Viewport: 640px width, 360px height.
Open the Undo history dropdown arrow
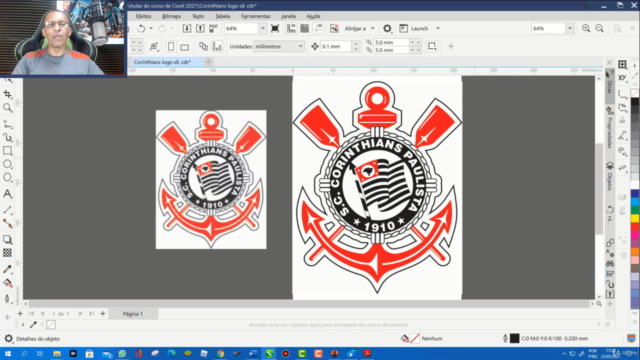click(151, 29)
